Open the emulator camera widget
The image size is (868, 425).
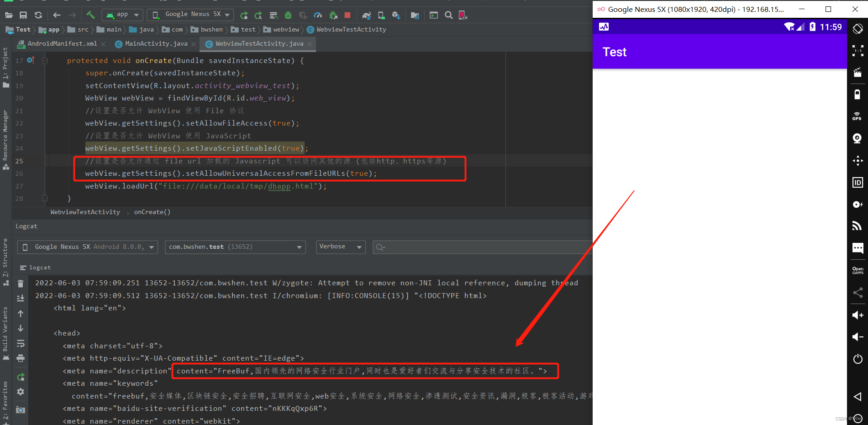pyautogui.click(x=857, y=138)
